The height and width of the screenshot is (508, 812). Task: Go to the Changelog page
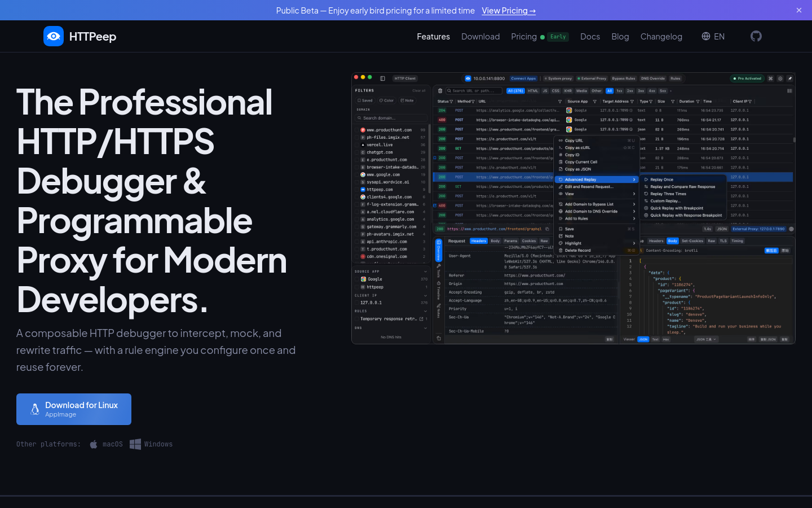[x=661, y=36]
